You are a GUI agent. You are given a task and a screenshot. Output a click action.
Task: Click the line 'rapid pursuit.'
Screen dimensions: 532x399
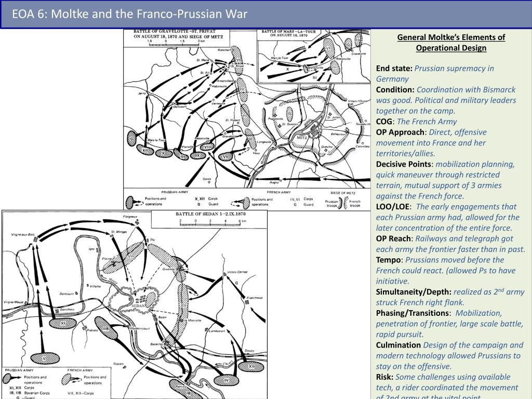(x=400, y=334)
